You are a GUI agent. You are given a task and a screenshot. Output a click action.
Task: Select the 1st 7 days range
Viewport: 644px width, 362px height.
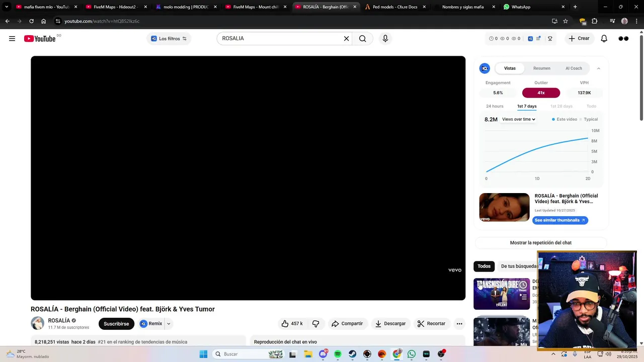click(x=527, y=107)
